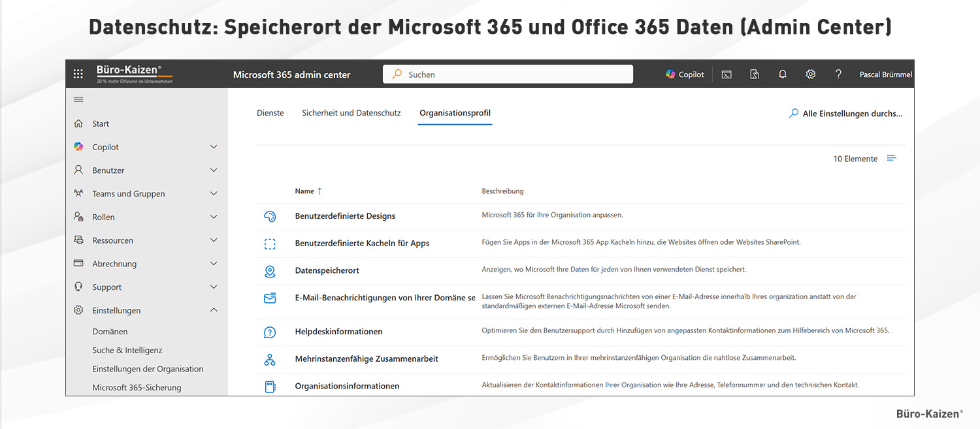The height and width of the screenshot is (429, 980).
Task: Click the Support headset icon
Action: [x=78, y=287]
